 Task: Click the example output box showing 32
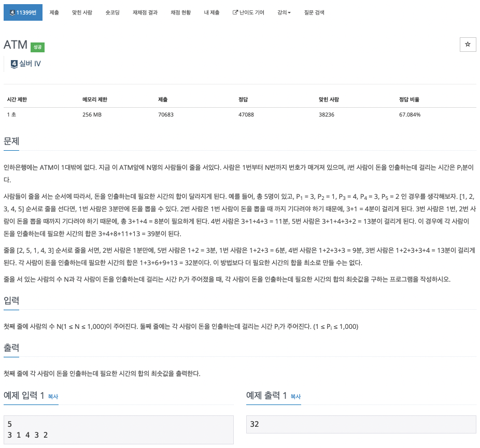361,425
